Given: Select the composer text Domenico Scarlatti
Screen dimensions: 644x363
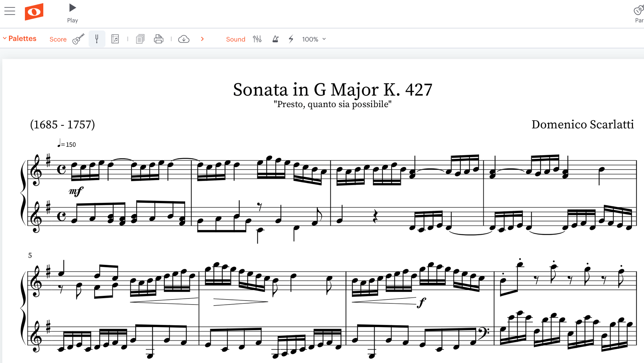Looking at the screenshot, I should coord(583,125).
